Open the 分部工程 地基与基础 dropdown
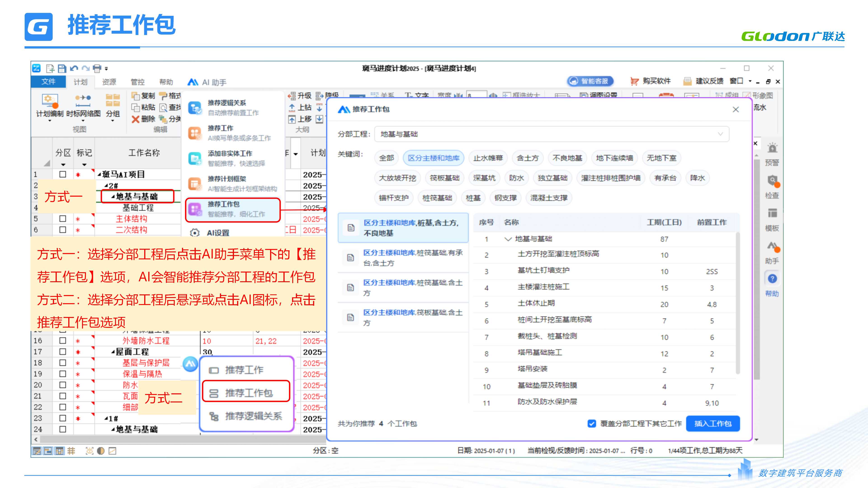Viewport: 868px width, 488px height. 552,134
